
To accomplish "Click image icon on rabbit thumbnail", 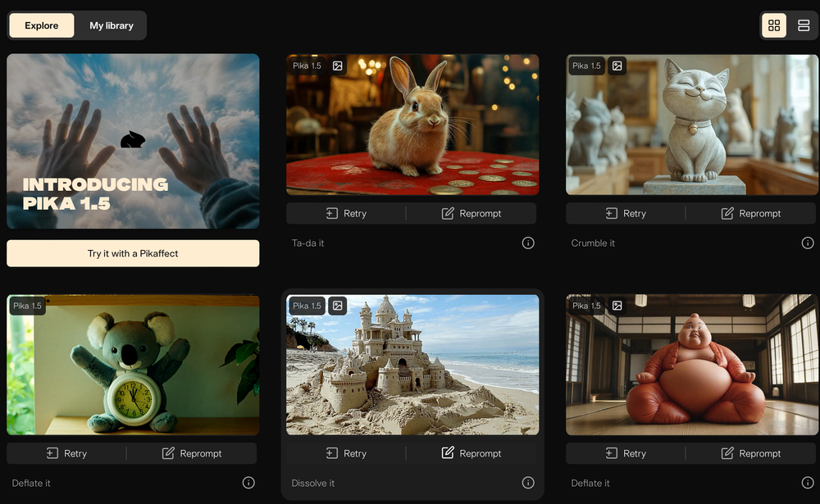I will pos(338,66).
